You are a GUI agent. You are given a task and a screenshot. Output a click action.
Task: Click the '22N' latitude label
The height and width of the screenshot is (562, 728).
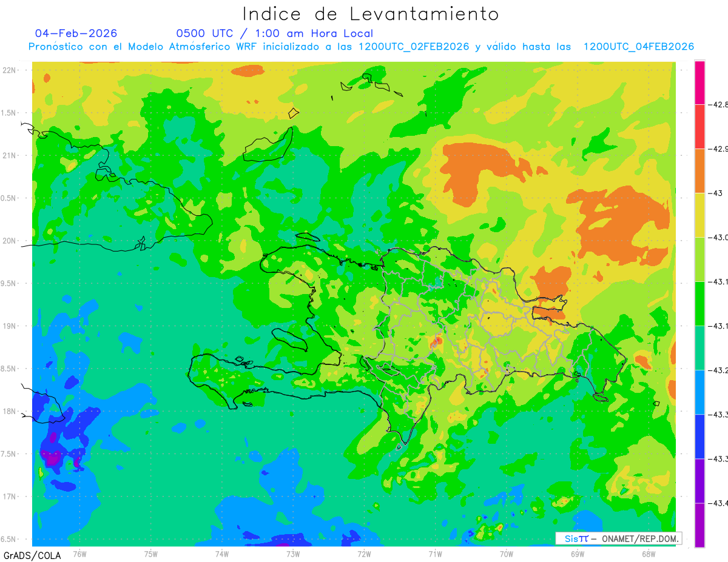10,70
